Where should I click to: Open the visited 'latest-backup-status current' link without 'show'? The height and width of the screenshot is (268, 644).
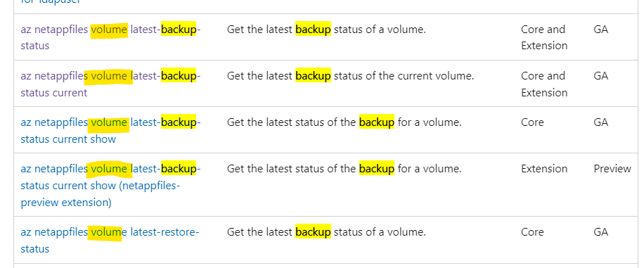[110, 84]
